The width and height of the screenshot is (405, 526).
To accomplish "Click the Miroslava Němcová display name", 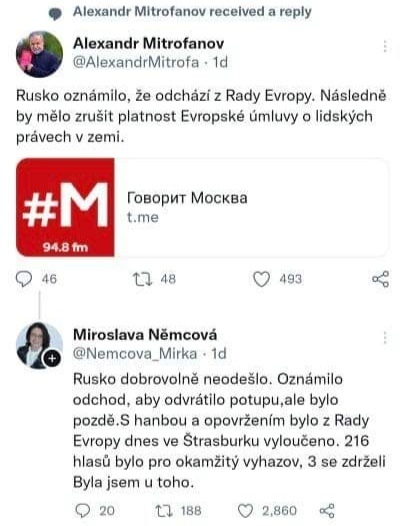I will [x=145, y=334].
